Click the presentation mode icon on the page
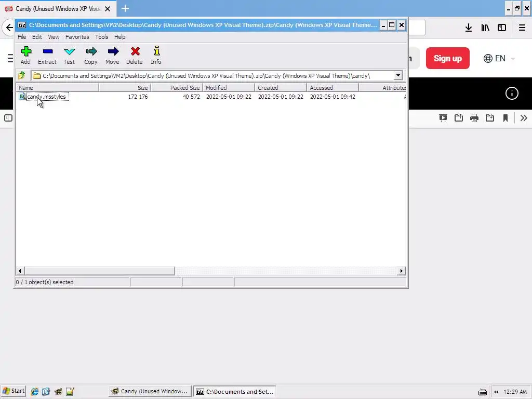This screenshot has width=532, height=399. tap(443, 118)
